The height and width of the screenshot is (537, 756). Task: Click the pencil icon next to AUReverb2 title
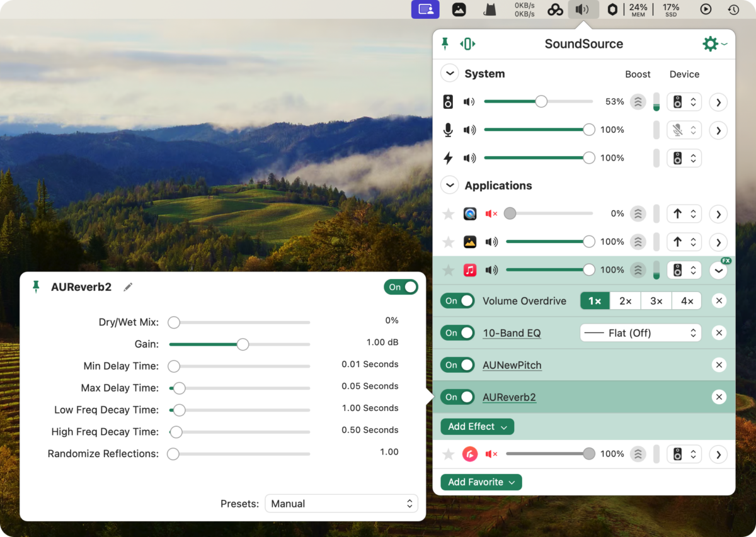[128, 287]
